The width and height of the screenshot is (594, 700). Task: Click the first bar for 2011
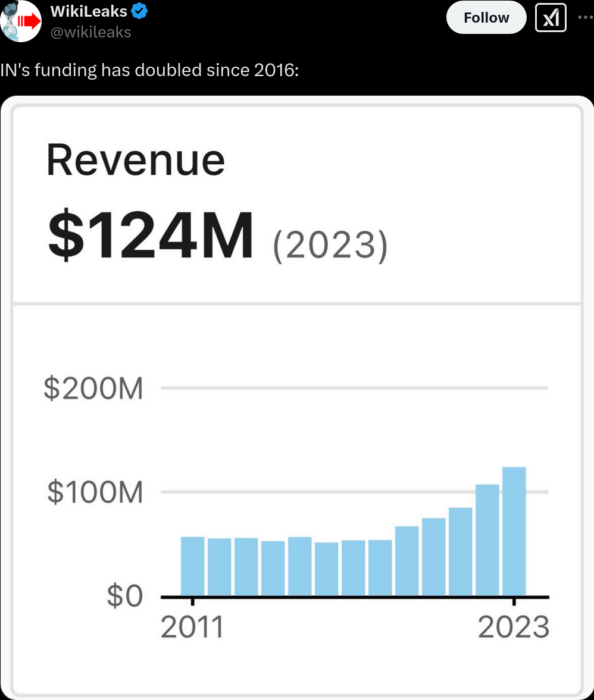(192, 566)
